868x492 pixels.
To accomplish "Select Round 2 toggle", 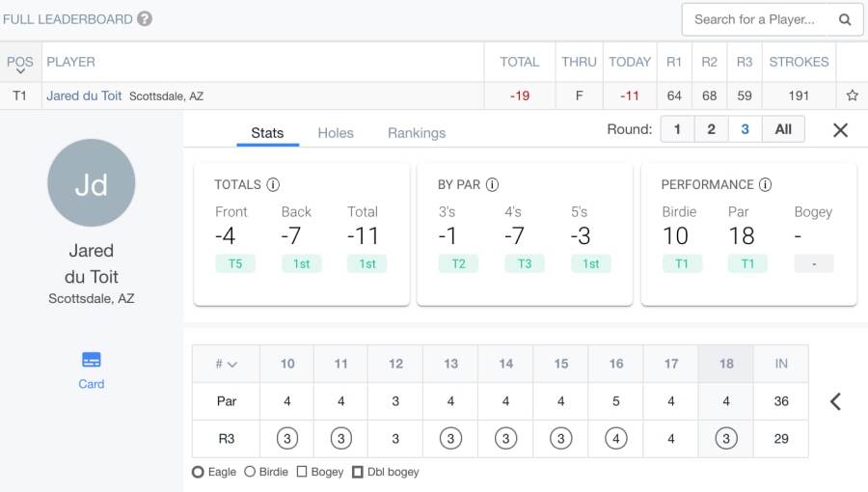I will click(x=711, y=129).
